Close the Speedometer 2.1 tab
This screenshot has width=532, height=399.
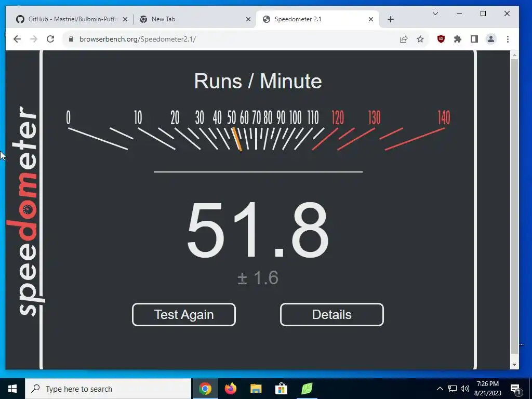[x=371, y=19]
